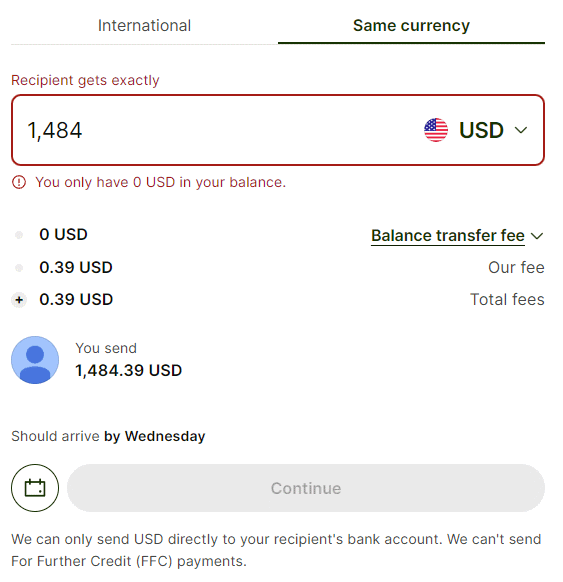Click the Continue button
The height and width of the screenshot is (582, 563).
pyautogui.click(x=306, y=488)
